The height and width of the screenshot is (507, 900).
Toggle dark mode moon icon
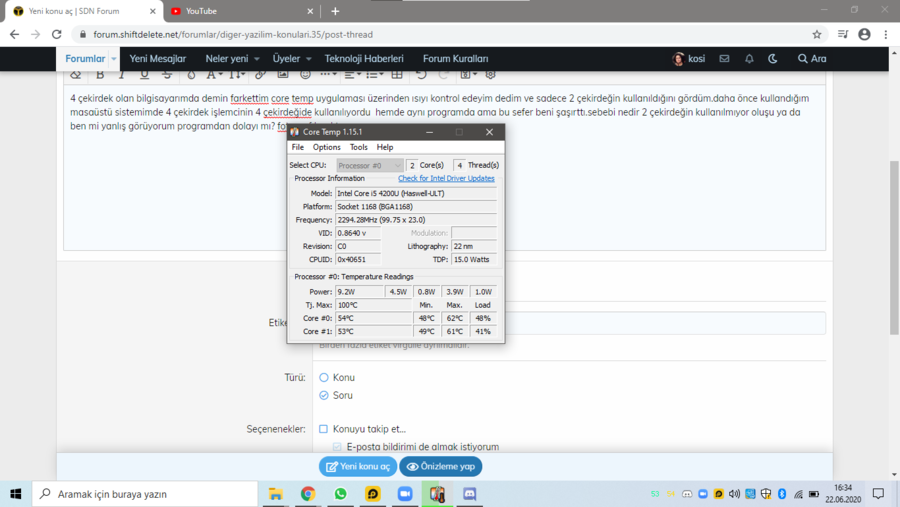tap(773, 59)
